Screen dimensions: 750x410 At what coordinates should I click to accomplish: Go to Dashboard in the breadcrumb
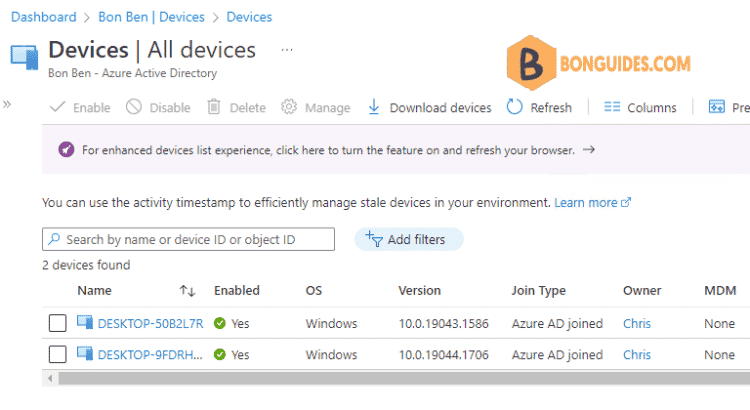44,17
